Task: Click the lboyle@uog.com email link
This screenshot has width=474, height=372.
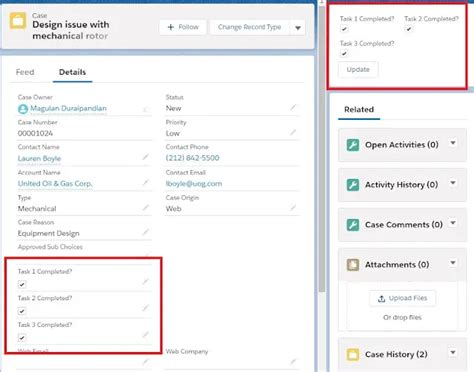Action: click(x=194, y=184)
